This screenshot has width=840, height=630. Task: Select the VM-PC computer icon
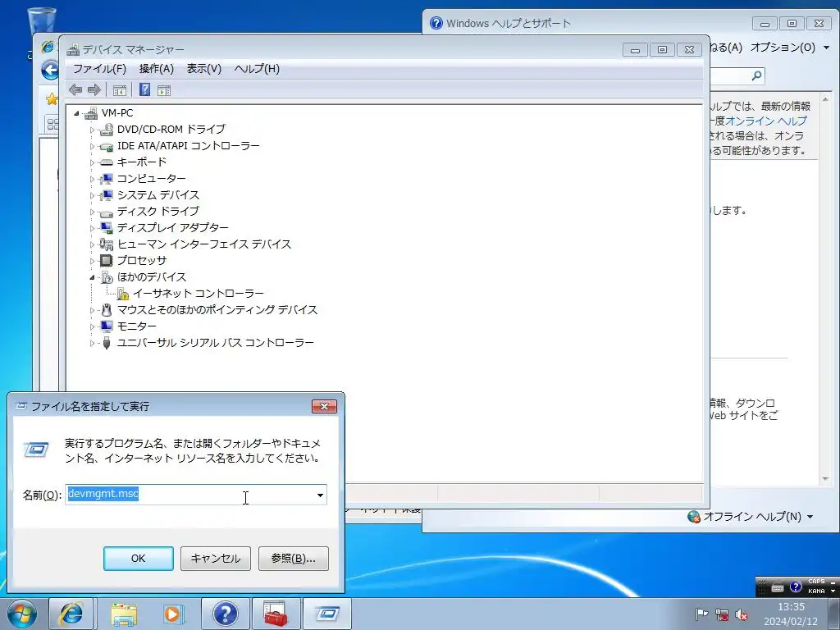(x=91, y=113)
